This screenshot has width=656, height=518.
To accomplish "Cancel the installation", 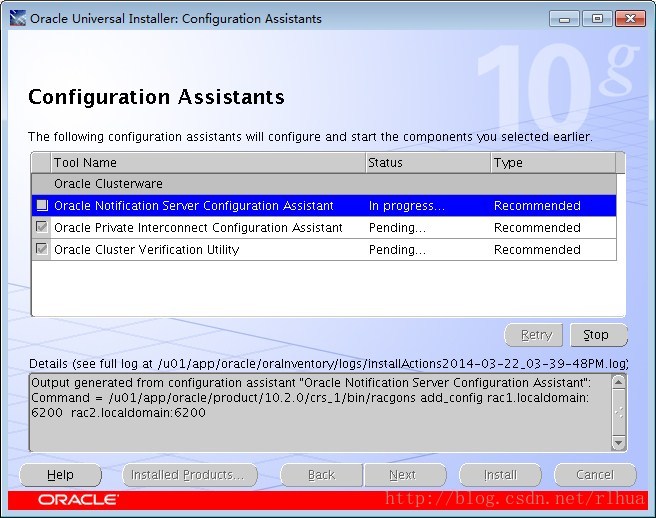I will [595, 475].
